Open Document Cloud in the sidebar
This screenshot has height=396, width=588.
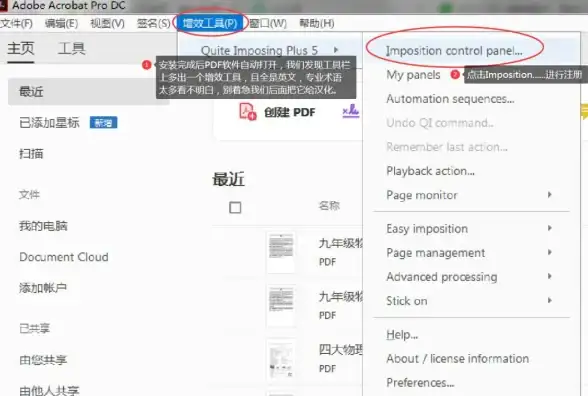point(64,257)
